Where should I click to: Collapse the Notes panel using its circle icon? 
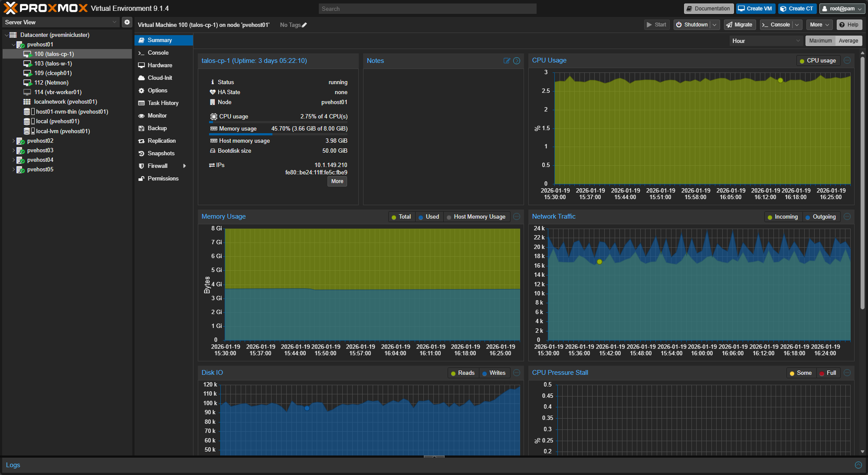517,61
